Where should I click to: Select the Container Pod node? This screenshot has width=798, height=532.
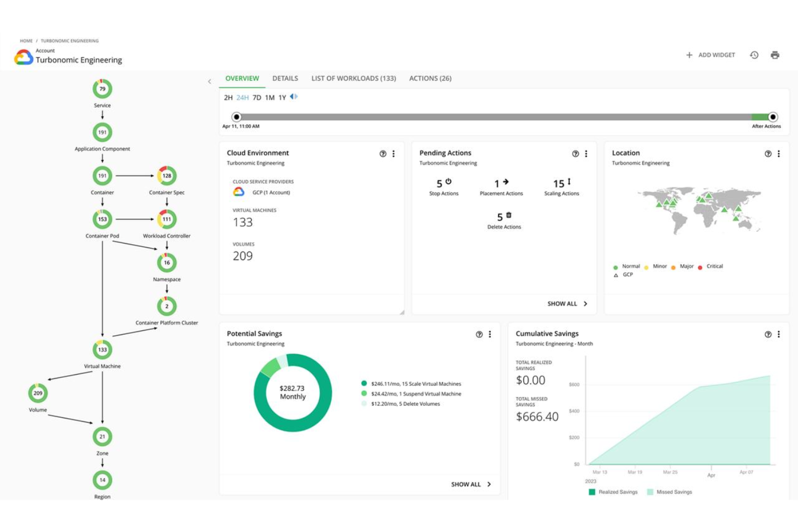coord(102,219)
